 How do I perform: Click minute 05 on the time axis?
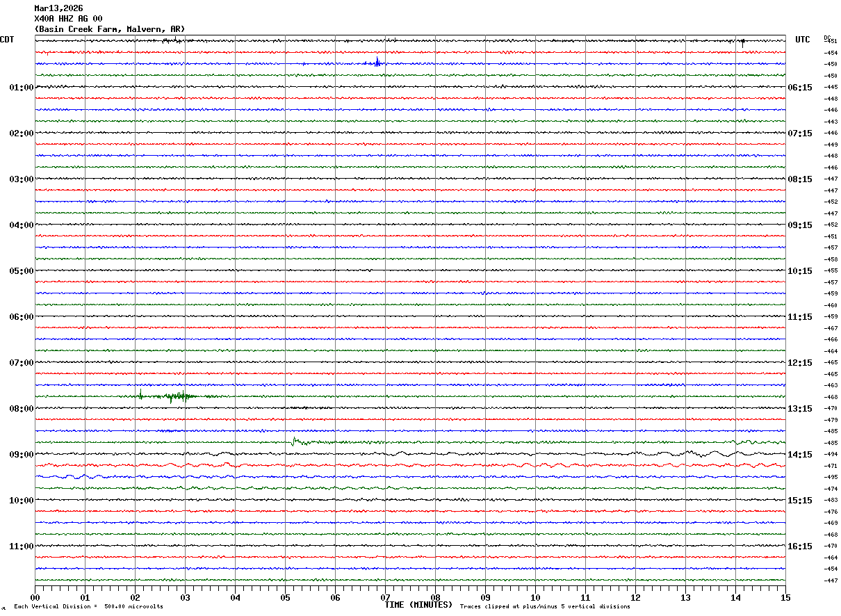tap(285, 597)
